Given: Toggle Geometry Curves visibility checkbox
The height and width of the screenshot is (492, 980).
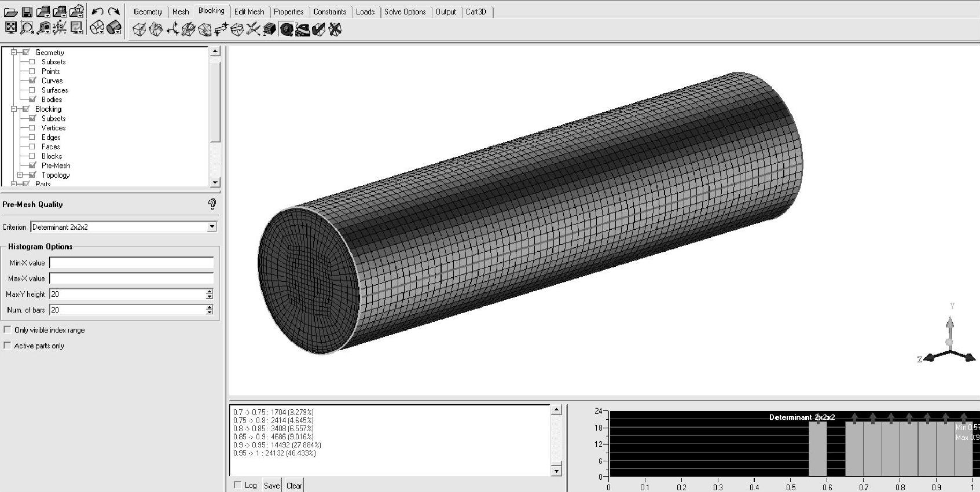Looking at the screenshot, I should [x=32, y=80].
